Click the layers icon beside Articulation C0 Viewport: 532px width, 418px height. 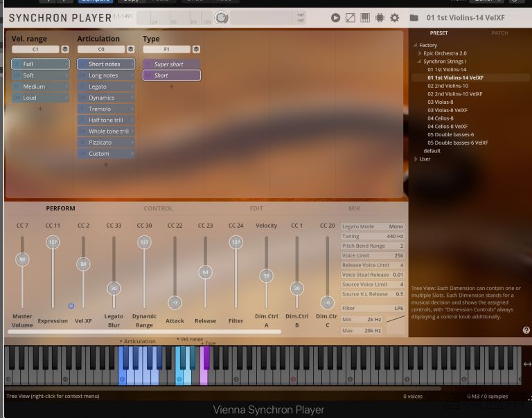point(131,49)
